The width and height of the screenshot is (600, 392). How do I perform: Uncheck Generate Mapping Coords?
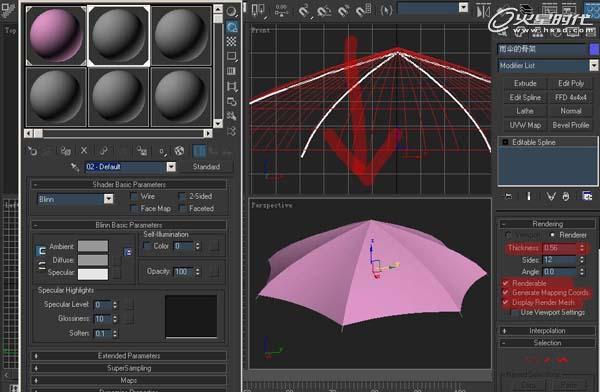pyautogui.click(x=505, y=292)
